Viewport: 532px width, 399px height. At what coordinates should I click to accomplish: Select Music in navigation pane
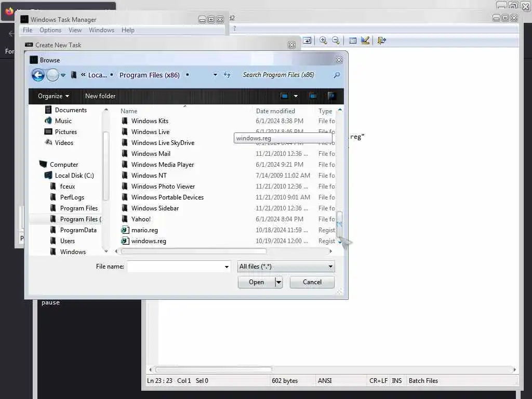63,121
